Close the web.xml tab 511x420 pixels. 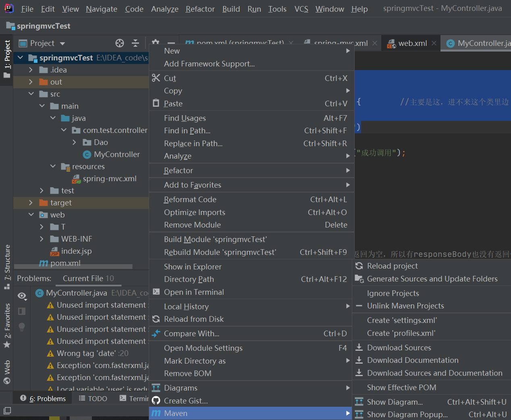434,43
